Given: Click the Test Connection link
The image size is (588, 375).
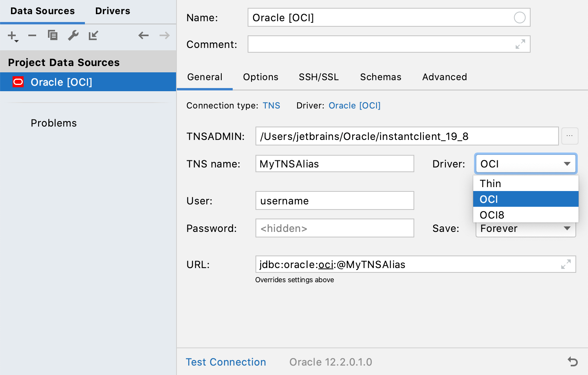Looking at the screenshot, I should (x=226, y=362).
